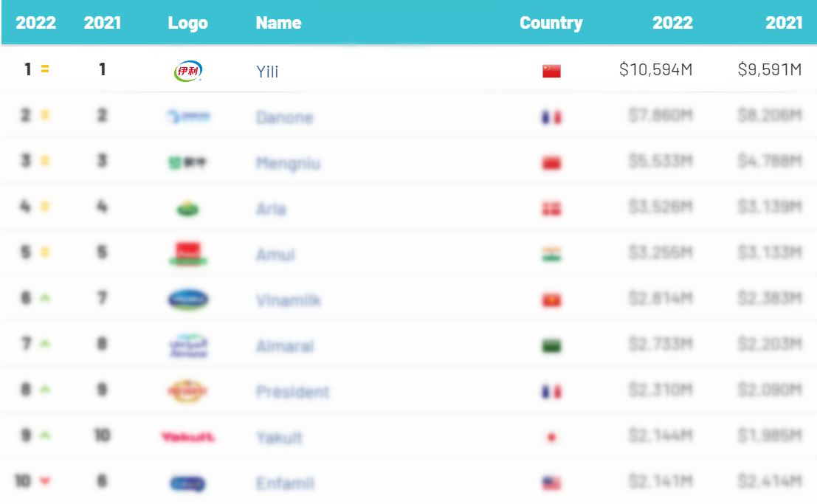
Task: Click the Amul logo image
Action: (x=187, y=254)
